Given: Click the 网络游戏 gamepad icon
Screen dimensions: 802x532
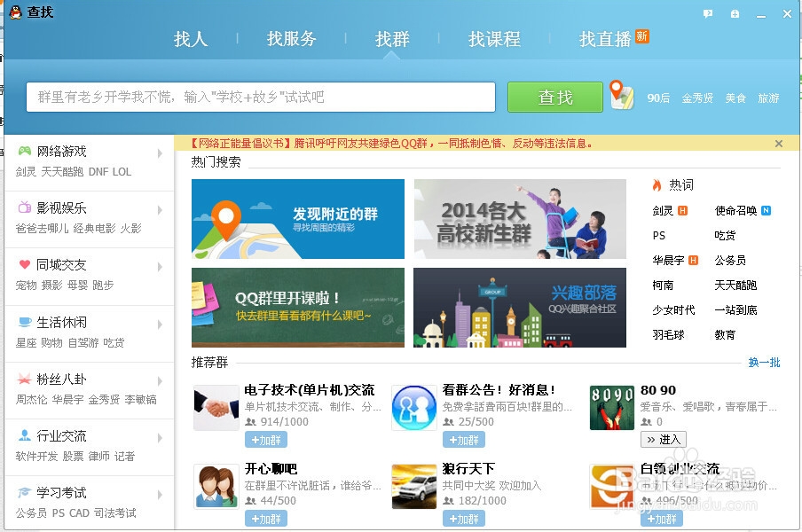Looking at the screenshot, I should coord(25,151).
